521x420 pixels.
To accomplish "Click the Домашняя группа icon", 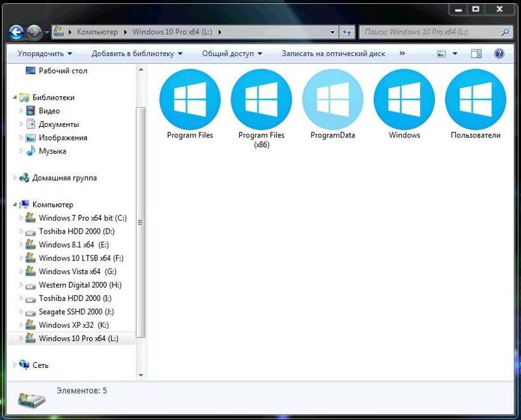I will (x=24, y=178).
